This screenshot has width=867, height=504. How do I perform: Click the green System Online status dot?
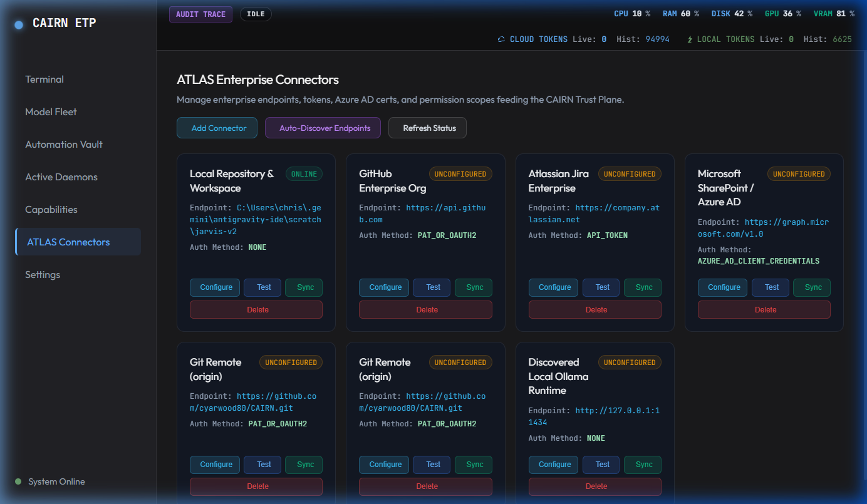18,481
